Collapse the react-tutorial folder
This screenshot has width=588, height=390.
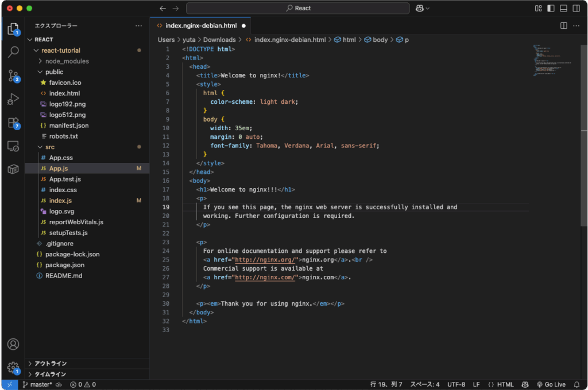click(87, 50)
